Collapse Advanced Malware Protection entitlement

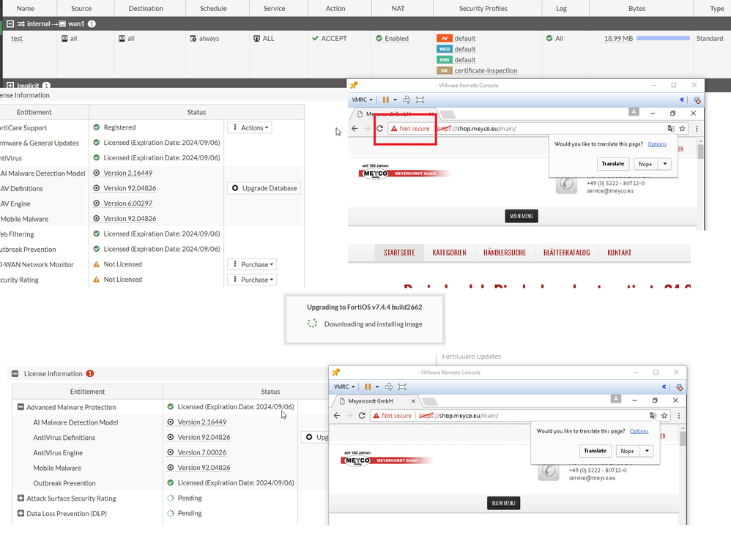click(21, 407)
